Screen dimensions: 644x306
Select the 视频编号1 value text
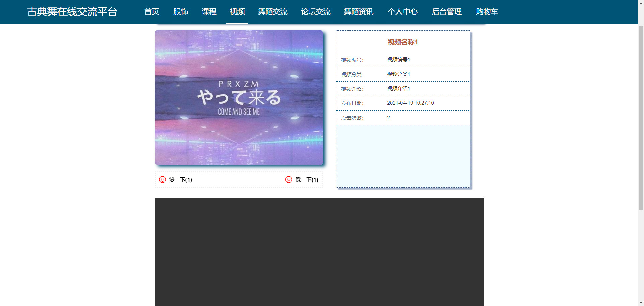point(398,60)
